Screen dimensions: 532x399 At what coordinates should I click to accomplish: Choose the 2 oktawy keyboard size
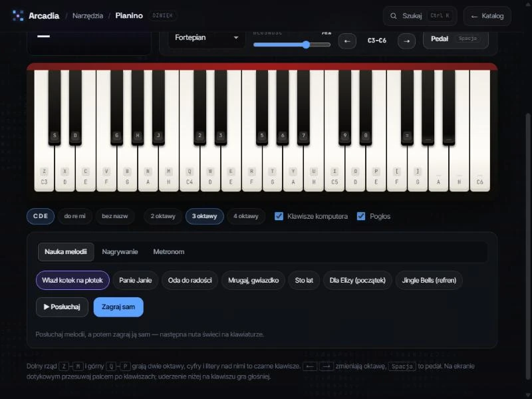point(163,217)
